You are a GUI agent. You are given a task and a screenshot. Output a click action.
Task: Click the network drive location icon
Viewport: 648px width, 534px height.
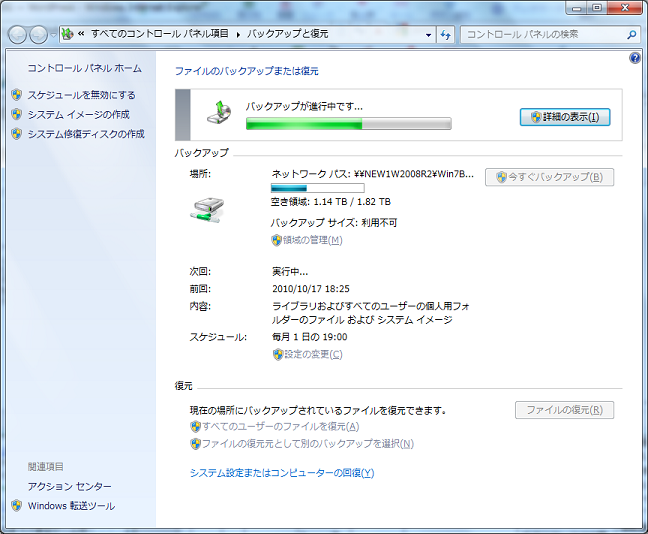(x=208, y=209)
